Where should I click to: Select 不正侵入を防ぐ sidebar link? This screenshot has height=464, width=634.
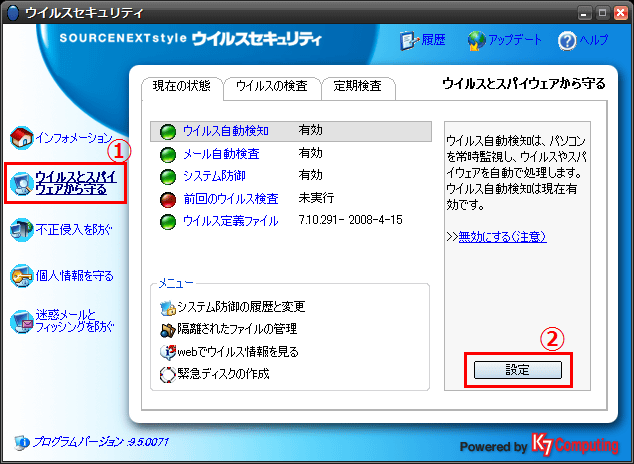74,230
